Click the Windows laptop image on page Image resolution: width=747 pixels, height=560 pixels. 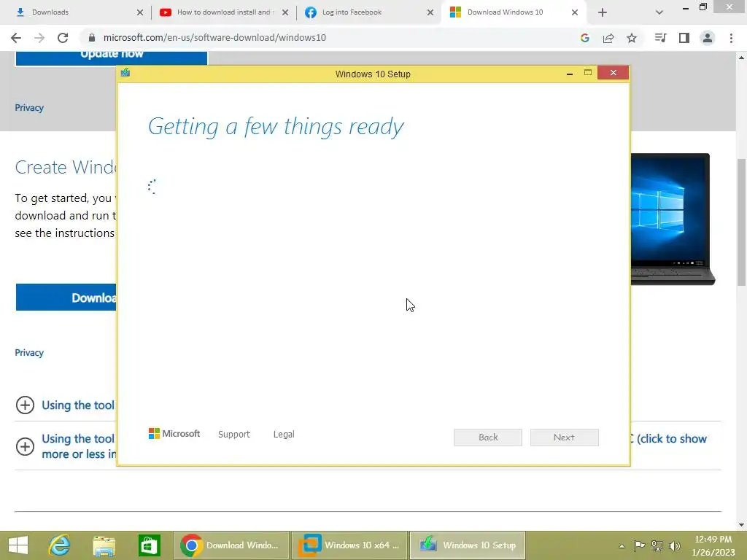tap(673, 219)
